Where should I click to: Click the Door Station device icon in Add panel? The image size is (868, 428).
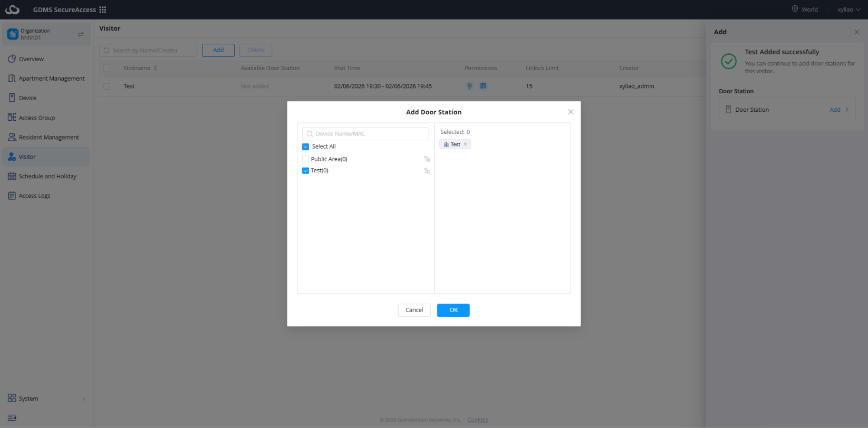pyautogui.click(x=728, y=110)
